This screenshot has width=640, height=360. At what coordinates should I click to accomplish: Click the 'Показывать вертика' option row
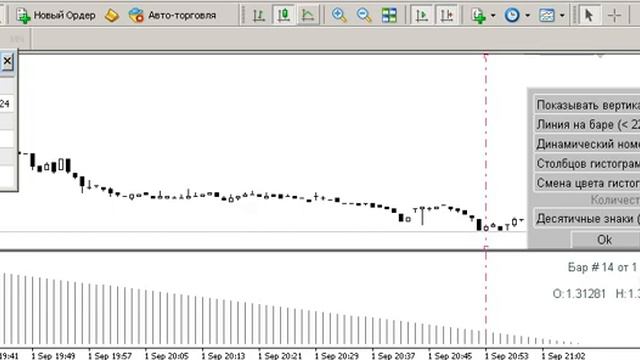[x=587, y=105]
